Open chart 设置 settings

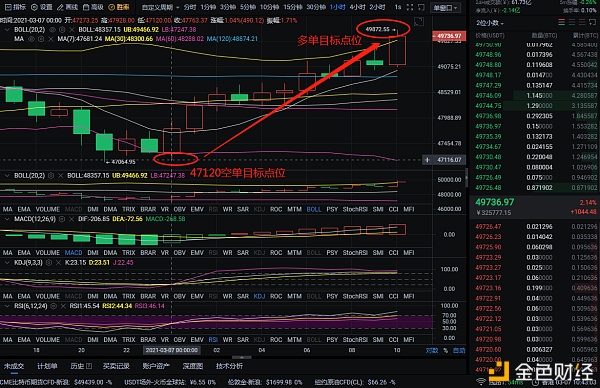[x=42, y=7]
